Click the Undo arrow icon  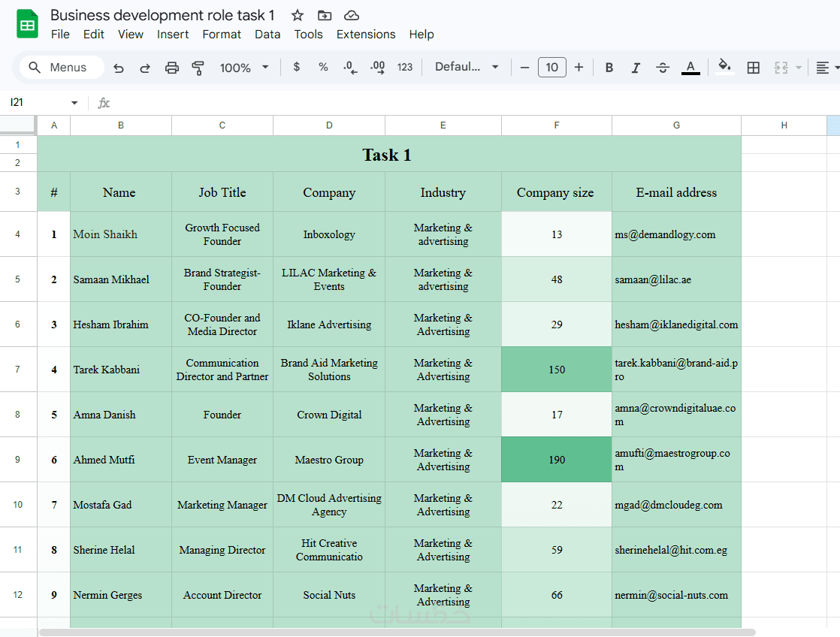pyautogui.click(x=119, y=68)
